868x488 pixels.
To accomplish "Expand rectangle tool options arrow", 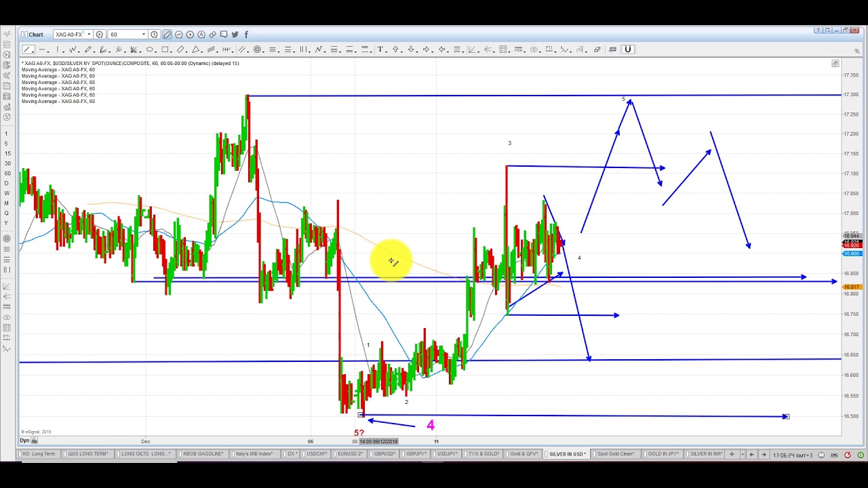I will pyautogui.click(x=171, y=52).
